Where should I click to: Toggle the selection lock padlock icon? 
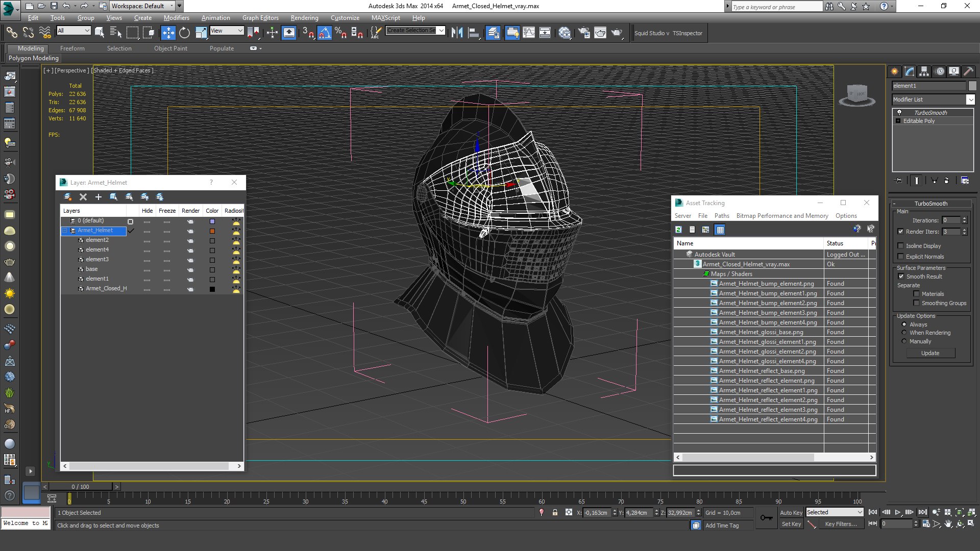[x=555, y=513]
